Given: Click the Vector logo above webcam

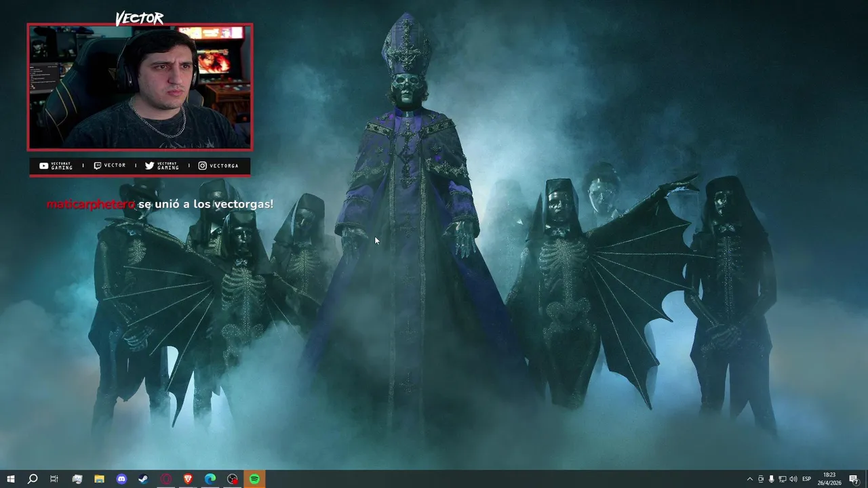Looking at the screenshot, I should [x=139, y=18].
